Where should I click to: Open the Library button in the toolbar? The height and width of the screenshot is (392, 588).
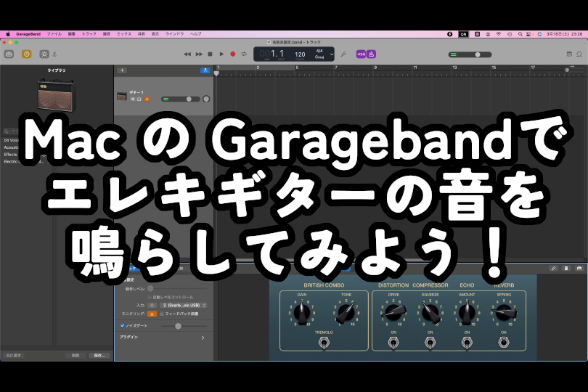click(9, 54)
